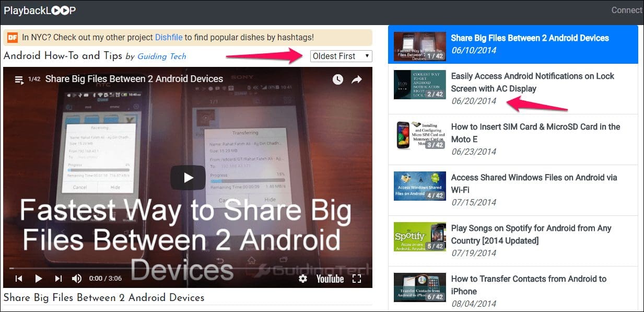
Task: Open the Spotify playlist entry thumbnail
Action: point(419,236)
